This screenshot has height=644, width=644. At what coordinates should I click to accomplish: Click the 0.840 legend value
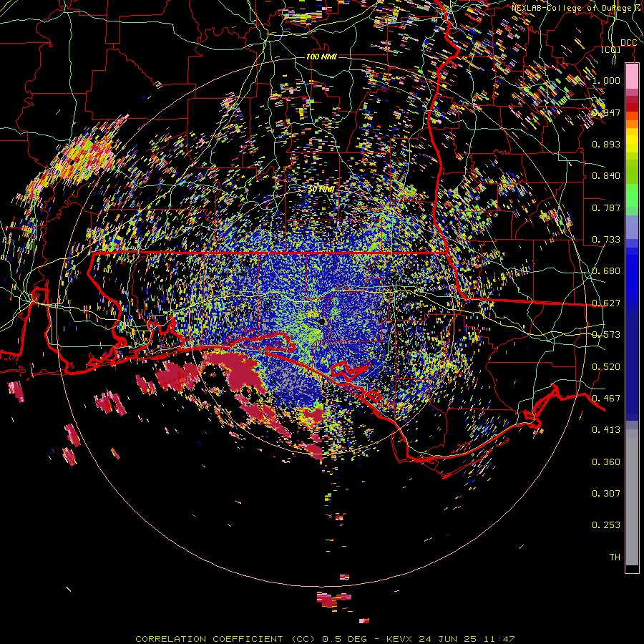click(x=606, y=176)
